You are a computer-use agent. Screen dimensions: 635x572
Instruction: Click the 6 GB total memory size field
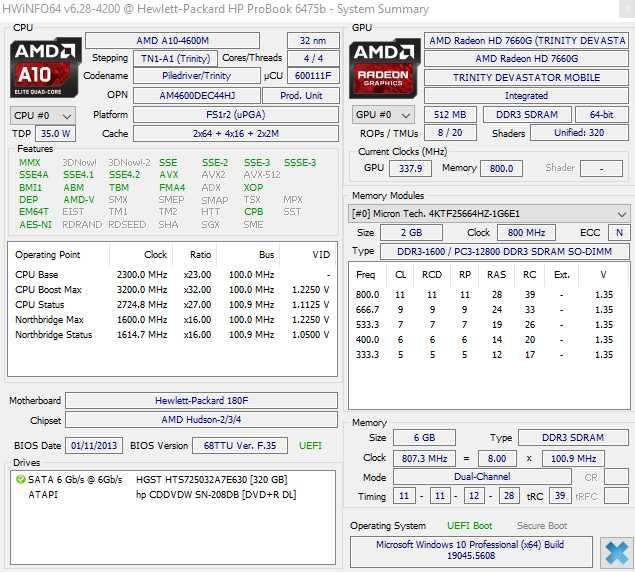[x=424, y=438]
